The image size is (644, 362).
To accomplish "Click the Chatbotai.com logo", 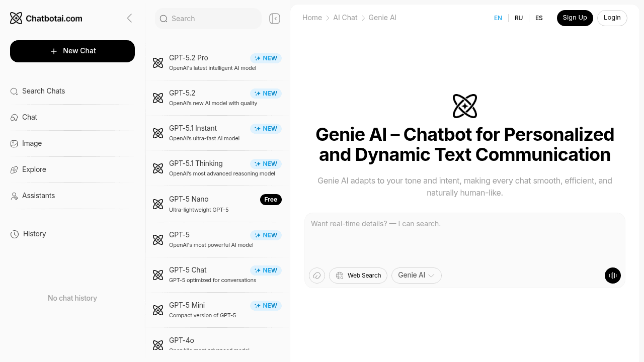I will [x=46, y=18].
